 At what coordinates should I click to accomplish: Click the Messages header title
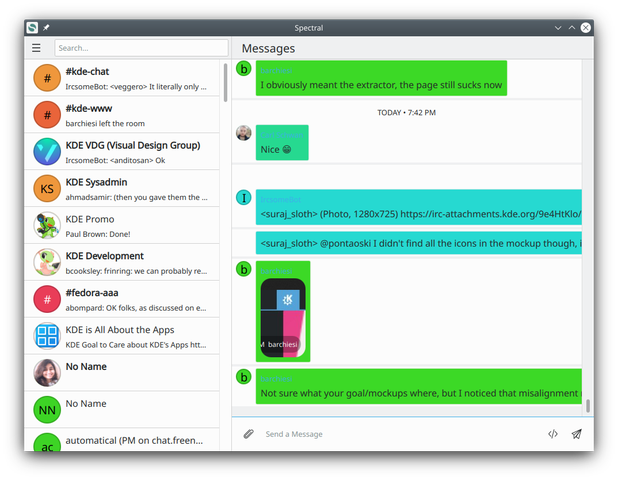point(268,48)
